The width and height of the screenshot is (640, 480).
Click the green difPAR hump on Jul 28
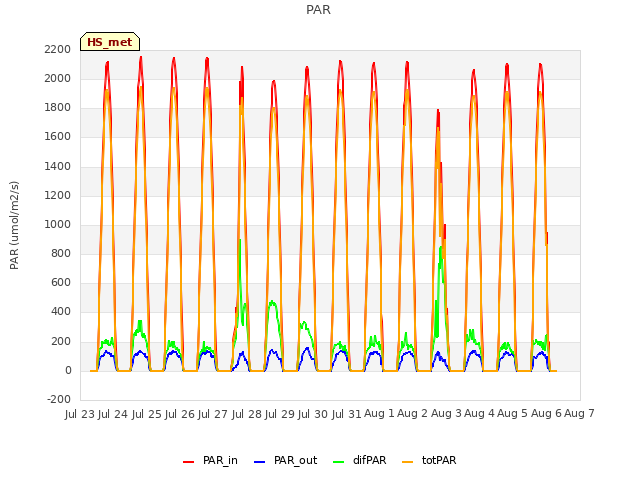(273, 304)
